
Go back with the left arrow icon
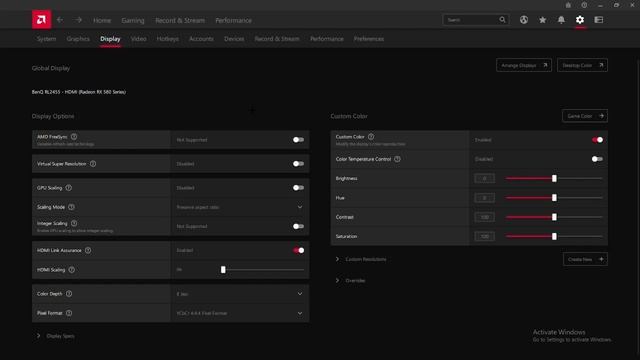[60, 20]
